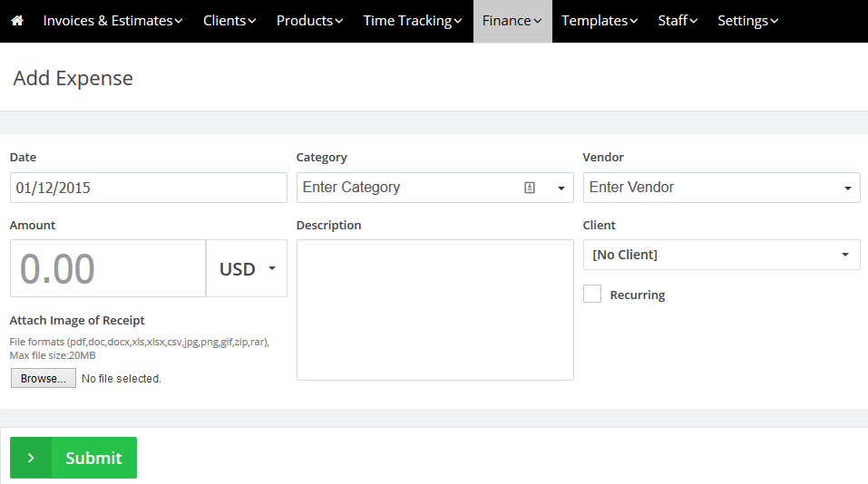
Task: Open the Staff menu
Action: (678, 21)
